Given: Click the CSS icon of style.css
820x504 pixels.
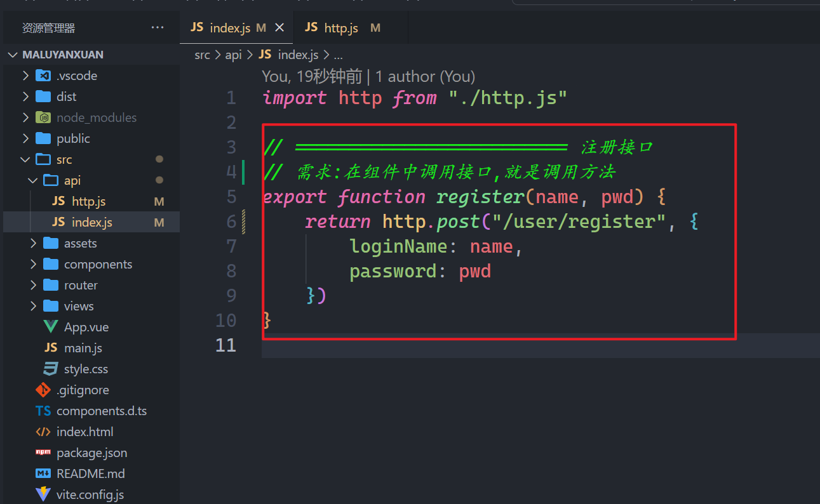Looking at the screenshot, I should point(51,369).
